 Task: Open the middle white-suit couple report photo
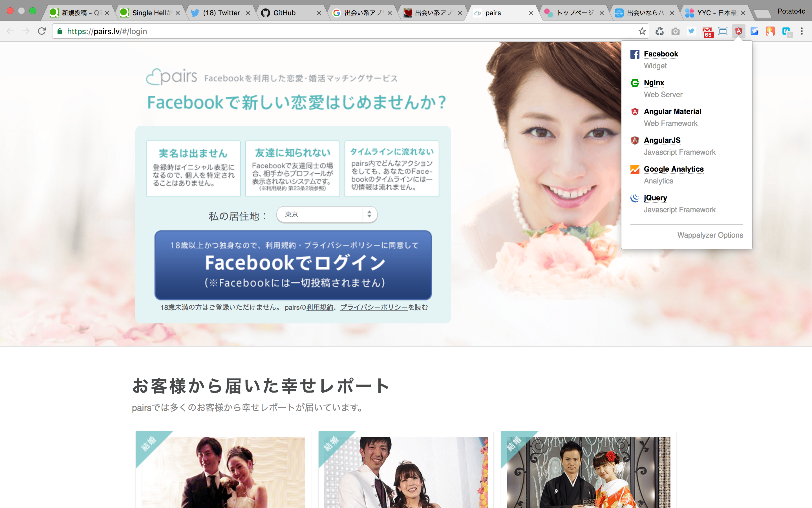point(406,472)
